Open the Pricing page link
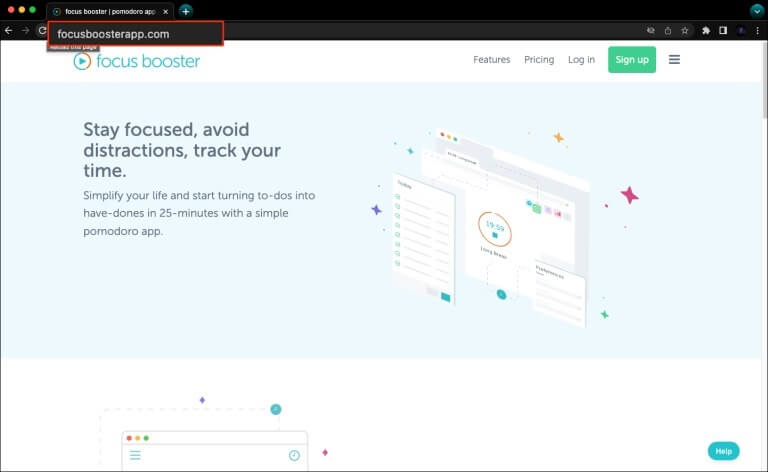Image resolution: width=768 pixels, height=472 pixels. pyautogui.click(x=539, y=60)
